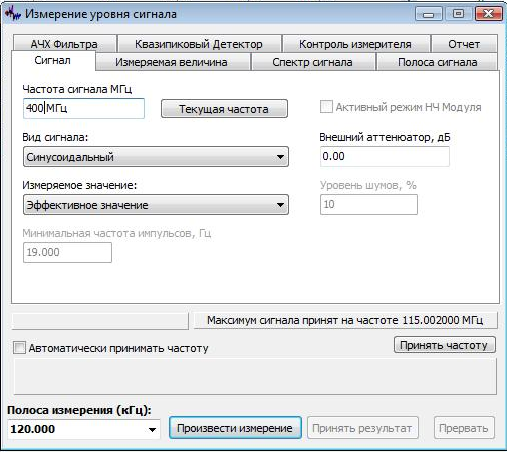
Task: Click the Текущая частота button
Action: (224, 109)
